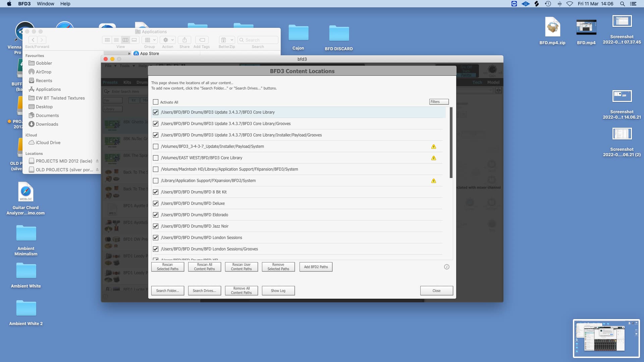
Task: Click the Show Log button
Action: pos(278,291)
